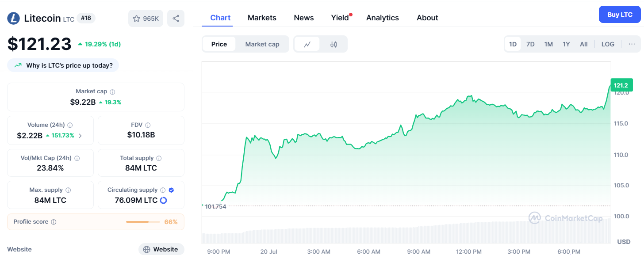Toggle LOG scale on the chart
The height and width of the screenshot is (255, 644).
tap(608, 44)
